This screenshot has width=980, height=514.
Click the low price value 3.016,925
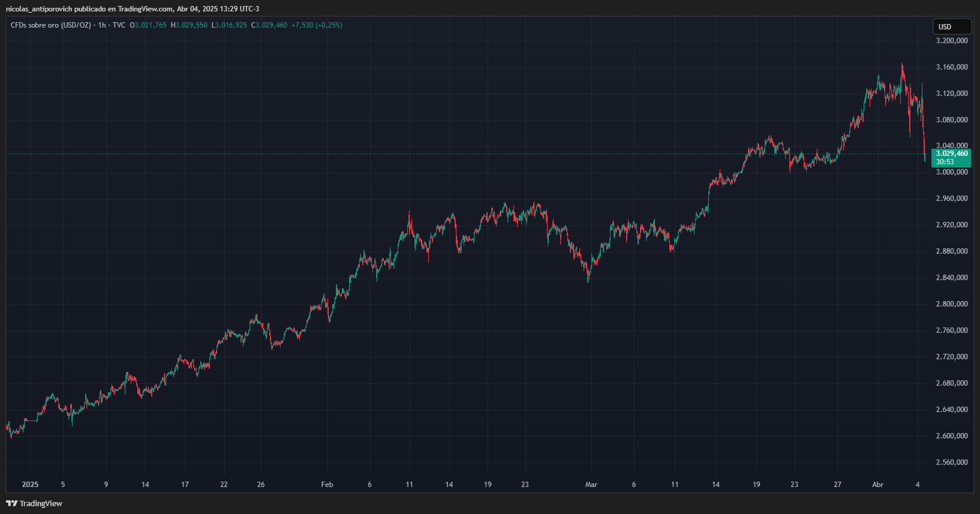tap(231, 25)
